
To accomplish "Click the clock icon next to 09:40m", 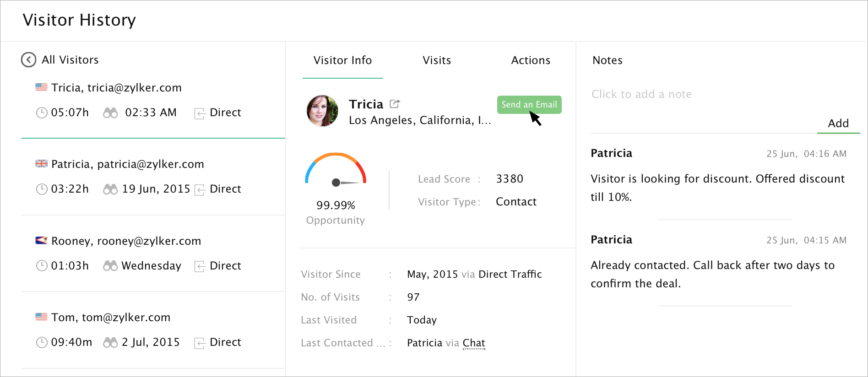I will (42, 342).
